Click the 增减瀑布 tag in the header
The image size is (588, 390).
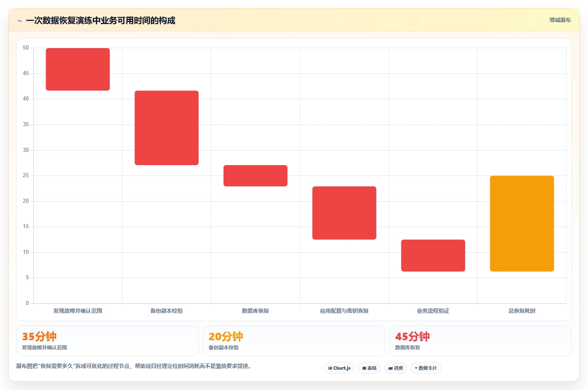[560, 20]
